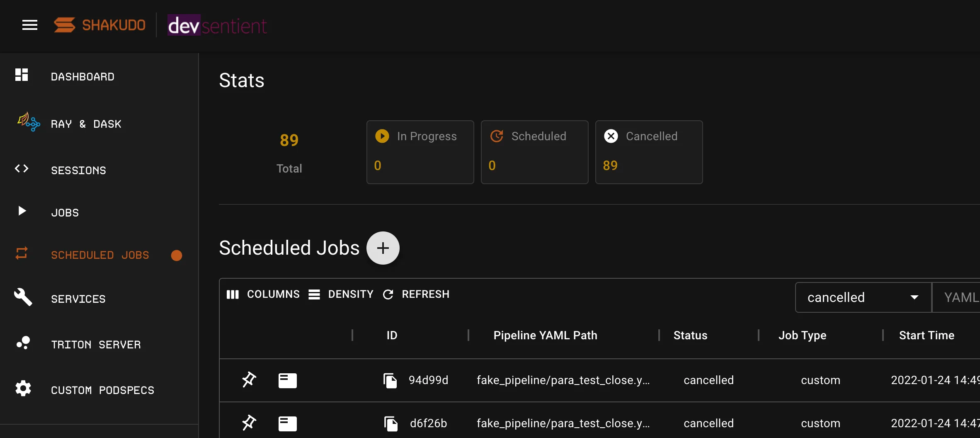Click the orange dot beside Scheduled Jobs
Viewport: 980px width, 438px height.
pos(177,255)
